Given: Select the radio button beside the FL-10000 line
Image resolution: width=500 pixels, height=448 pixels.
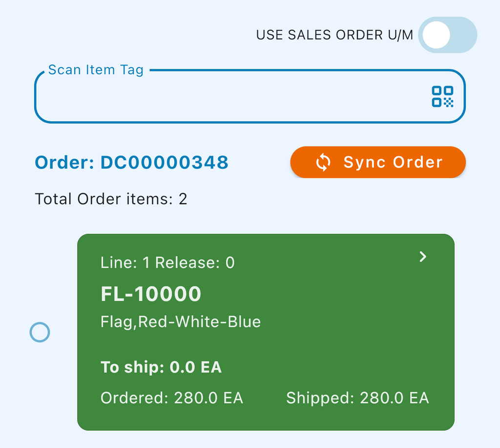Looking at the screenshot, I should point(40,332).
